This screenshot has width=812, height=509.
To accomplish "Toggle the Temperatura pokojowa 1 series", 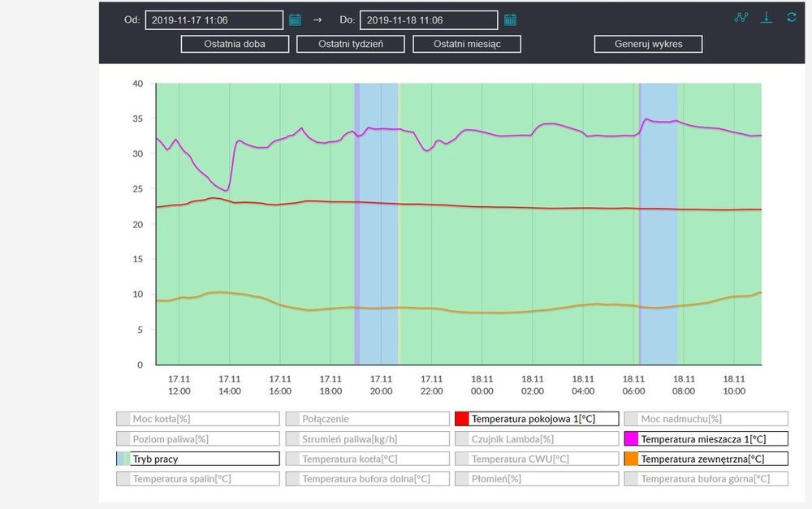I will [536, 419].
